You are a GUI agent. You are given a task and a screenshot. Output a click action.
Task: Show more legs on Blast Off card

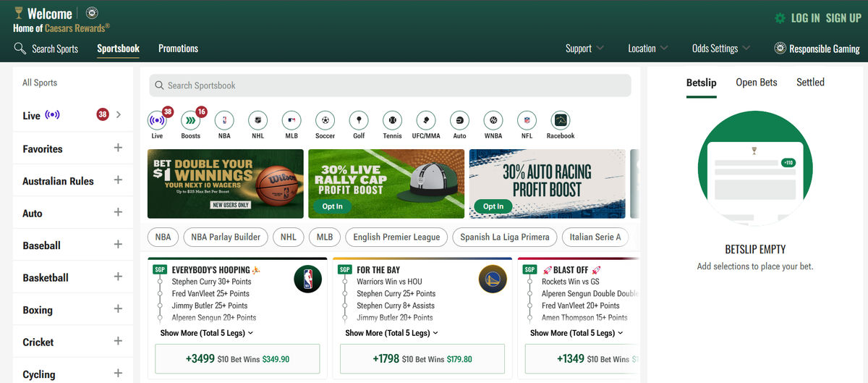[x=577, y=333]
